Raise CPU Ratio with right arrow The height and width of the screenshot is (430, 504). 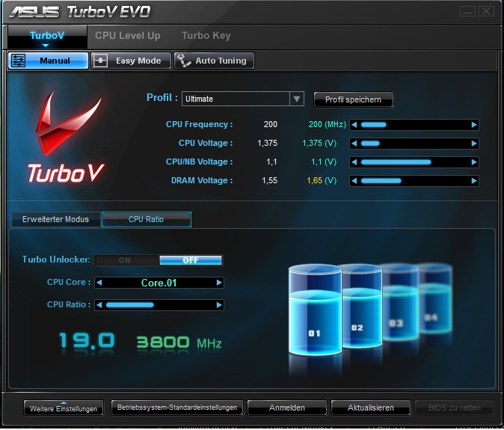click(219, 304)
